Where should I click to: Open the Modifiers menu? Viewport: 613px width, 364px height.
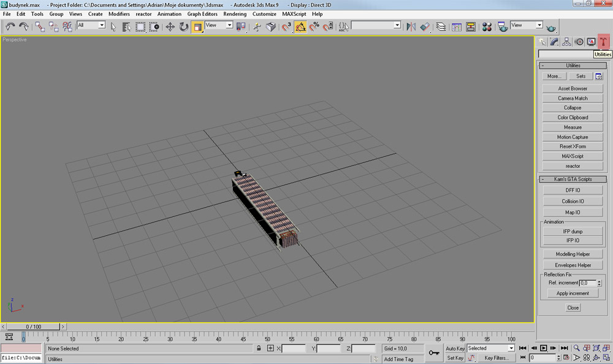tap(119, 13)
